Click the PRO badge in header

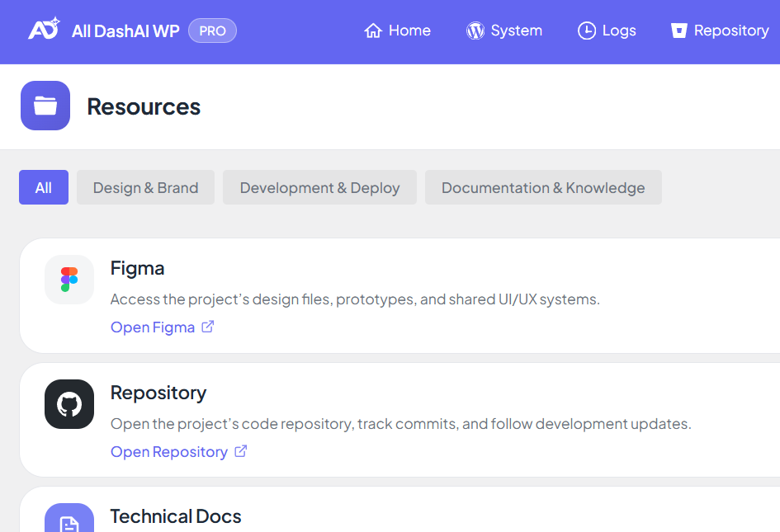212,31
